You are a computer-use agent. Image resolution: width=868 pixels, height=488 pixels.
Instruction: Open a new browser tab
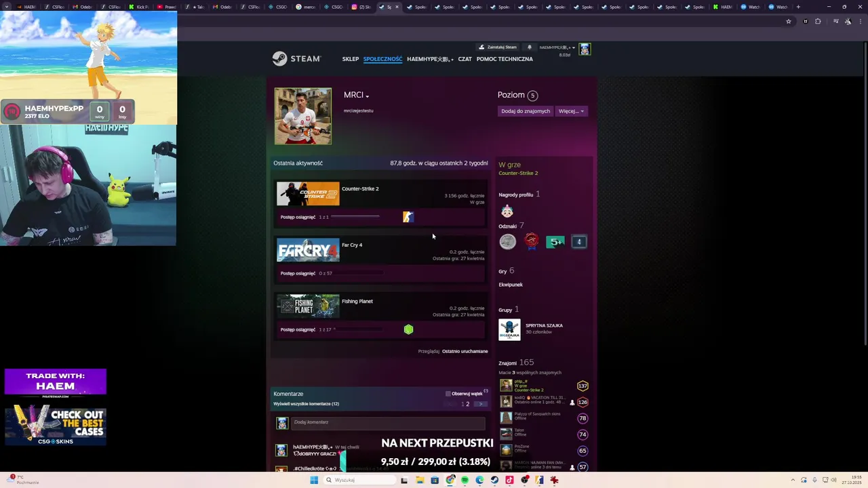(x=798, y=7)
